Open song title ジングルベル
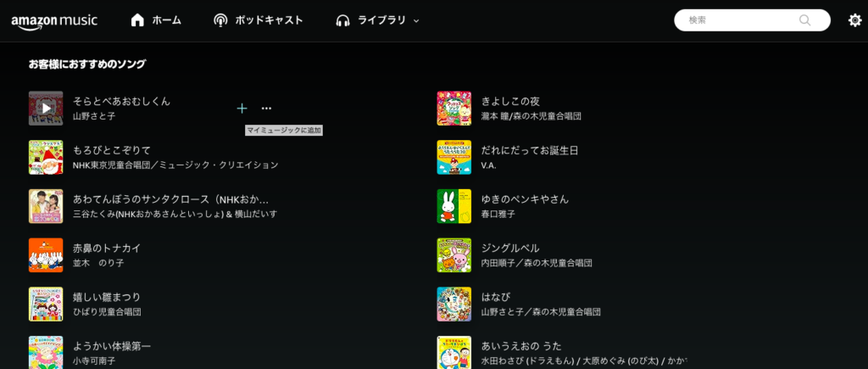The image size is (868, 369). coord(510,249)
